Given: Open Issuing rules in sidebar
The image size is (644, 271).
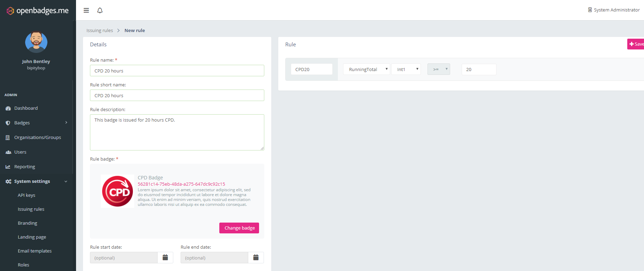Looking at the screenshot, I should [31, 209].
